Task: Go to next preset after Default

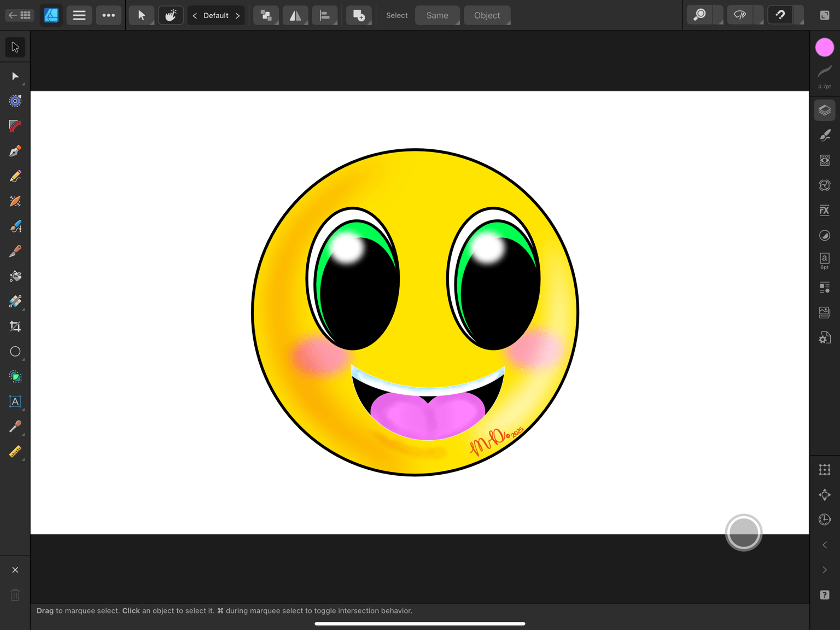Action: coord(237,15)
